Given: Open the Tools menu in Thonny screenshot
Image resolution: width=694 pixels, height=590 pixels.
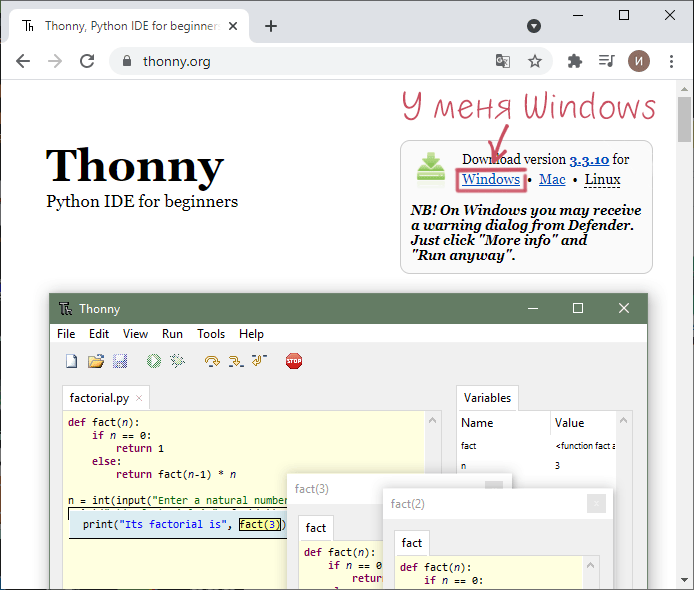Looking at the screenshot, I should pos(211,334).
